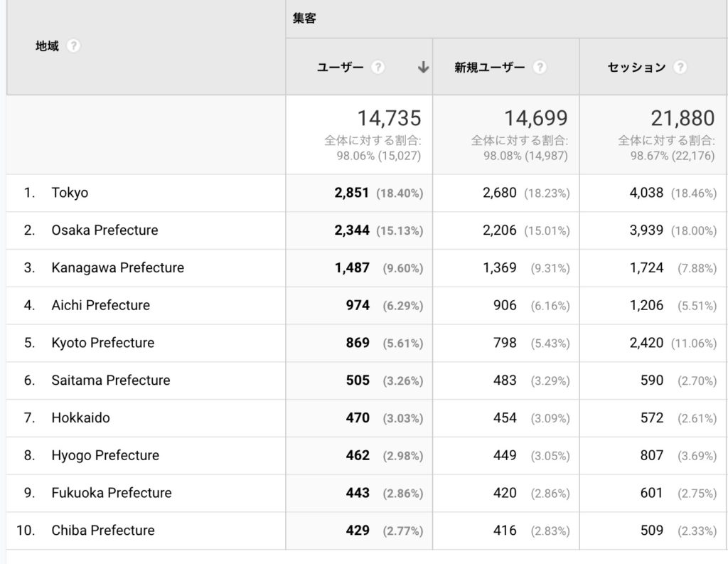The image size is (728, 564).
Task: Select the 集客 column group header
Action: pos(304,18)
